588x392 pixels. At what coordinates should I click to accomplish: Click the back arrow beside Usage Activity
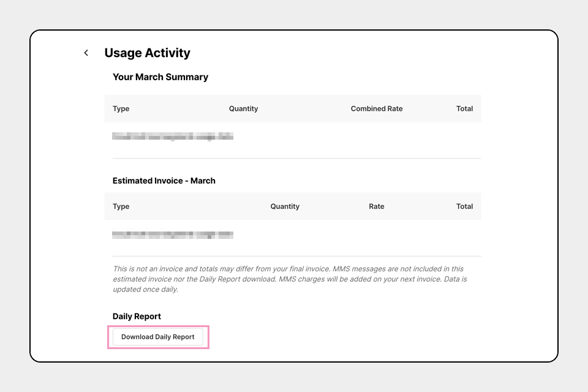86,53
